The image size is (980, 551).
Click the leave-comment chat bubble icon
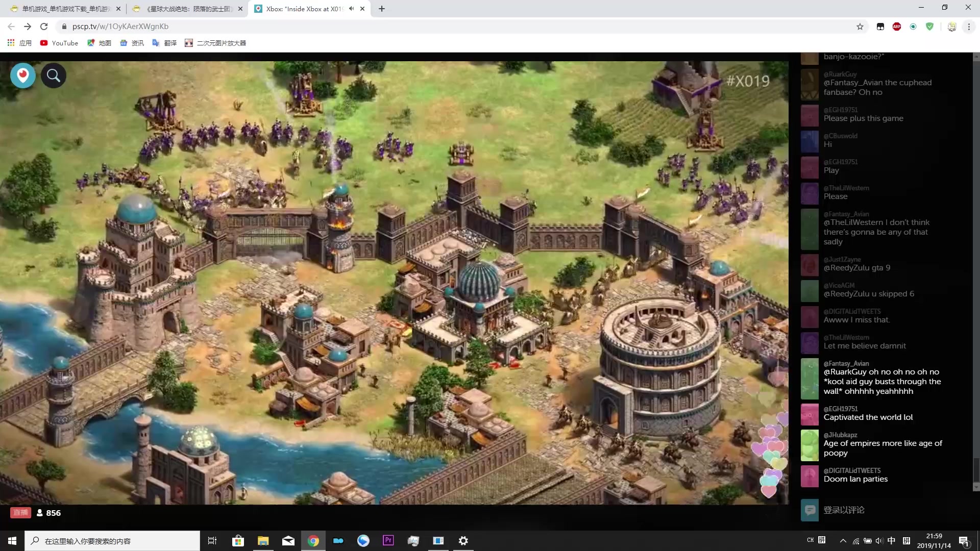810,510
